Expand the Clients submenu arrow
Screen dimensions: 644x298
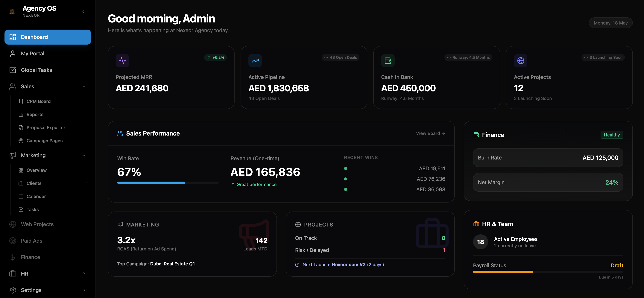click(x=86, y=183)
